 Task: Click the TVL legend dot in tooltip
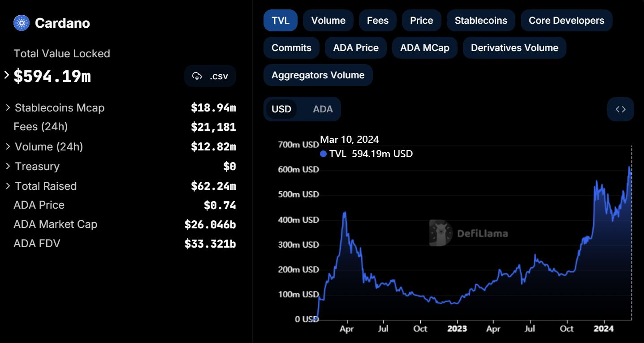click(x=324, y=154)
